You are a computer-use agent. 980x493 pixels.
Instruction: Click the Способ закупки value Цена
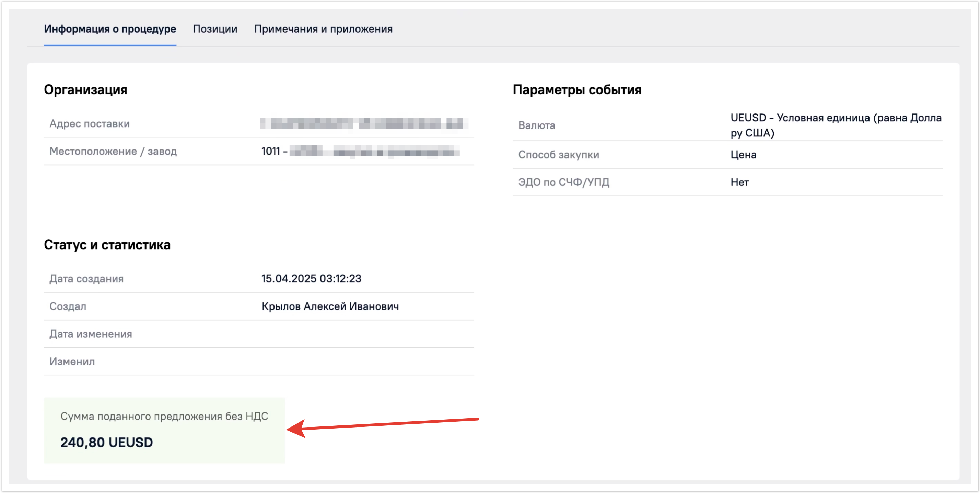(x=743, y=155)
